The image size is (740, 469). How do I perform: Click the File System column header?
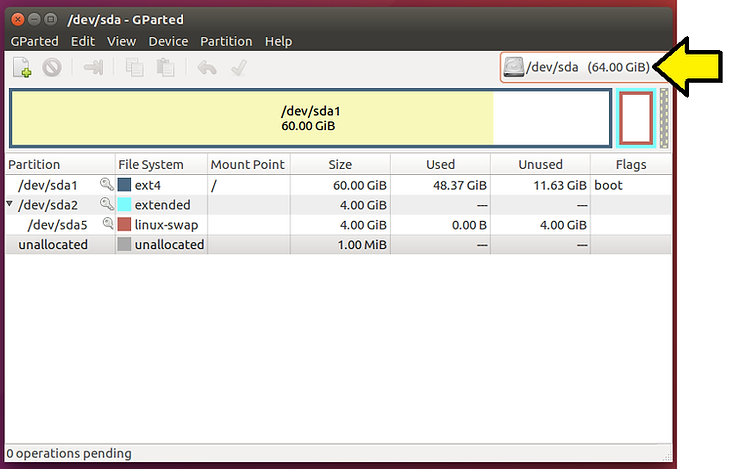click(151, 164)
